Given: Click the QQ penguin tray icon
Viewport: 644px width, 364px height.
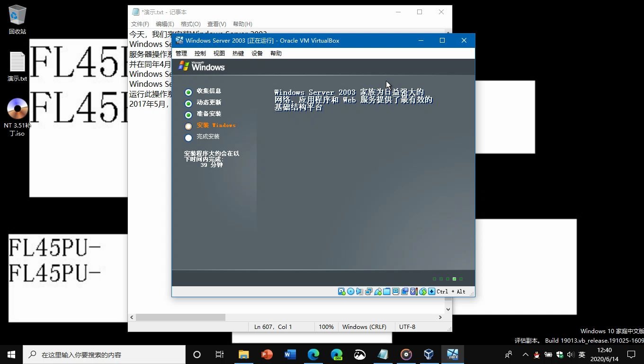Looking at the screenshot, I should click(x=537, y=355).
